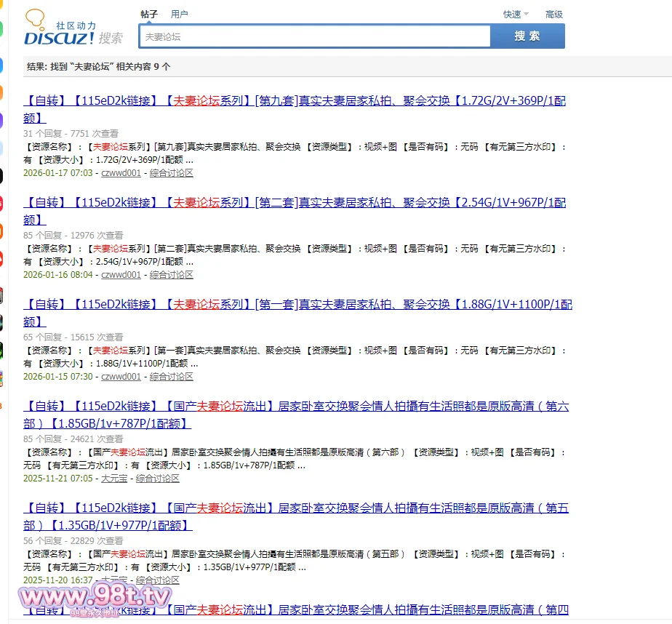Focus the search keyword input field
Screen dimensions: 672x624
point(314,36)
